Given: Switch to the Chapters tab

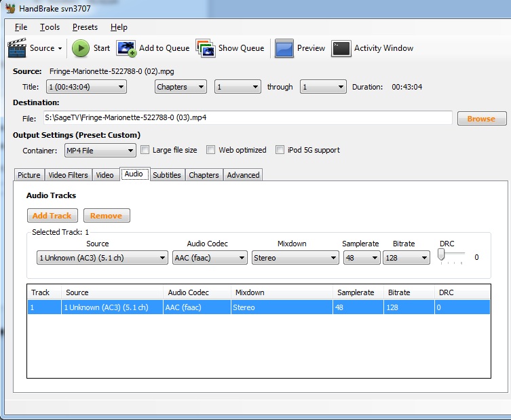Looking at the screenshot, I should (x=204, y=175).
